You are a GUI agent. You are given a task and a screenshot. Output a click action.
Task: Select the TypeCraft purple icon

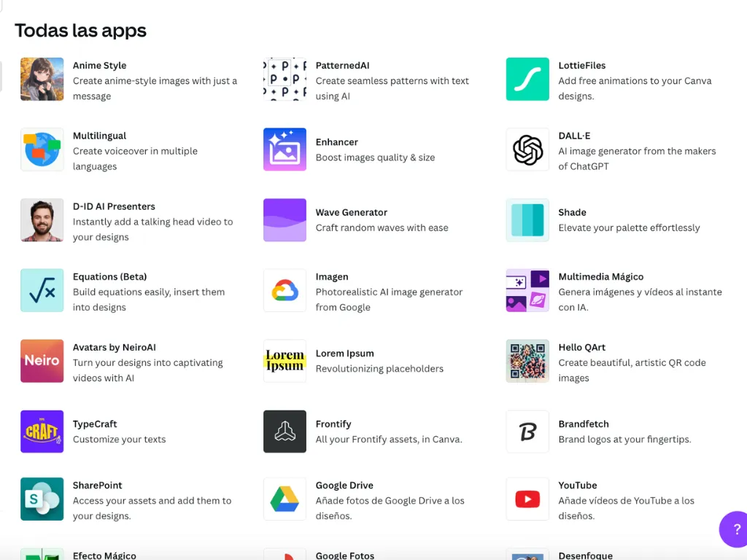click(42, 432)
